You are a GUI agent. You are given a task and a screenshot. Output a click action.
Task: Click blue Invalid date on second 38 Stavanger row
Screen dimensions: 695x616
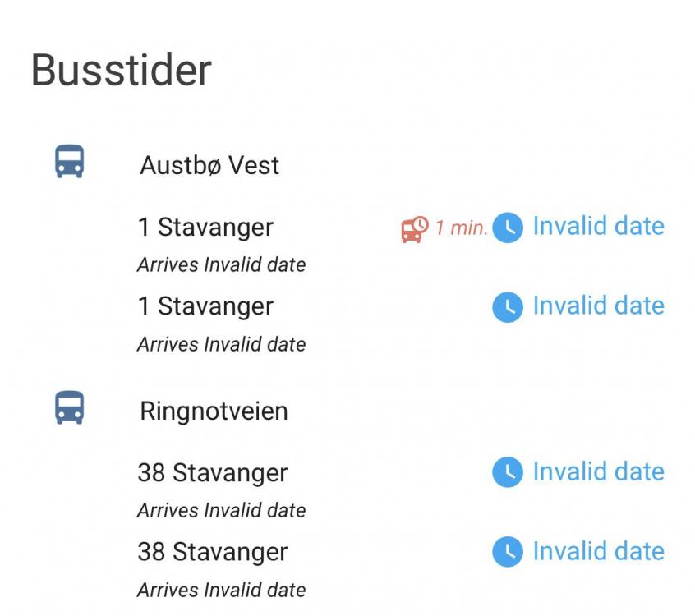(598, 551)
